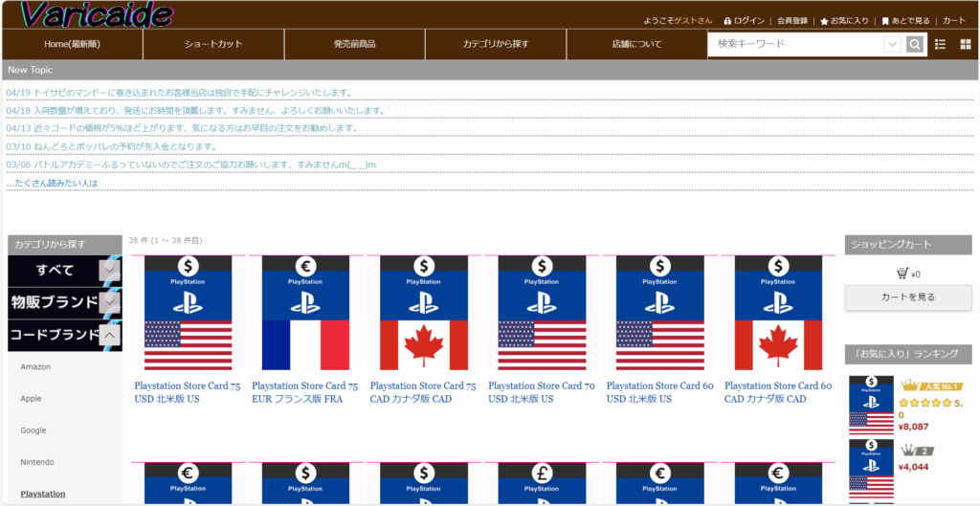Open the No.1 ranking product thumbnail
This screenshot has height=506, width=980.
(871, 405)
